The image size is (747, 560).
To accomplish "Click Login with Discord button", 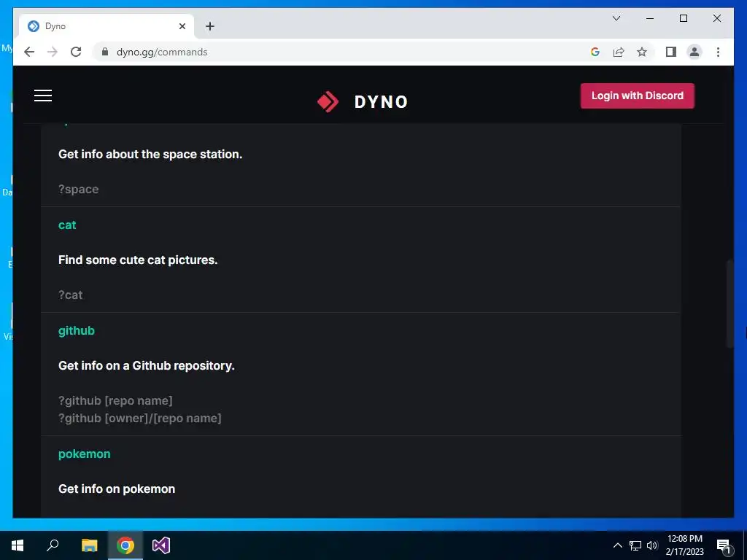I will 637,96.
